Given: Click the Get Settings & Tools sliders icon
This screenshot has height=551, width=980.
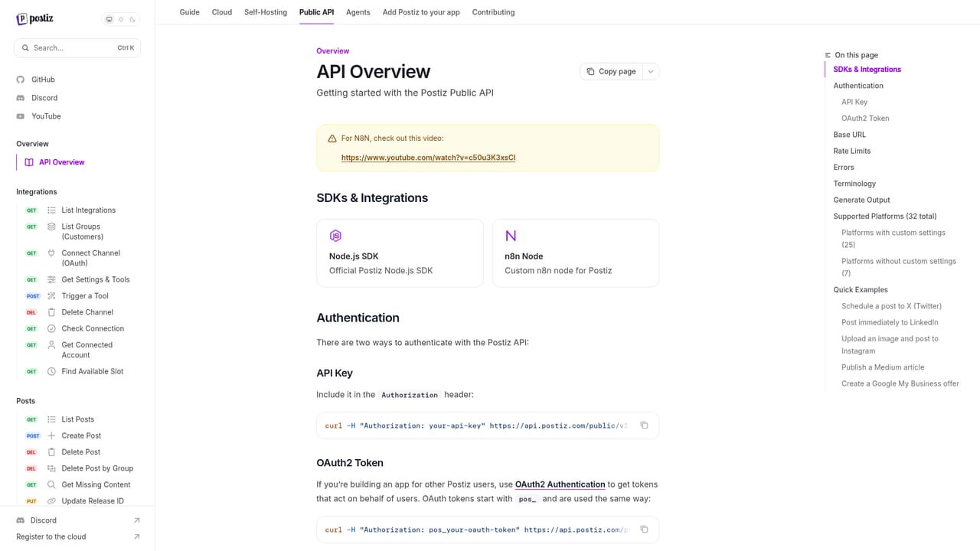Looking at the screenshot, I should 51,280.
